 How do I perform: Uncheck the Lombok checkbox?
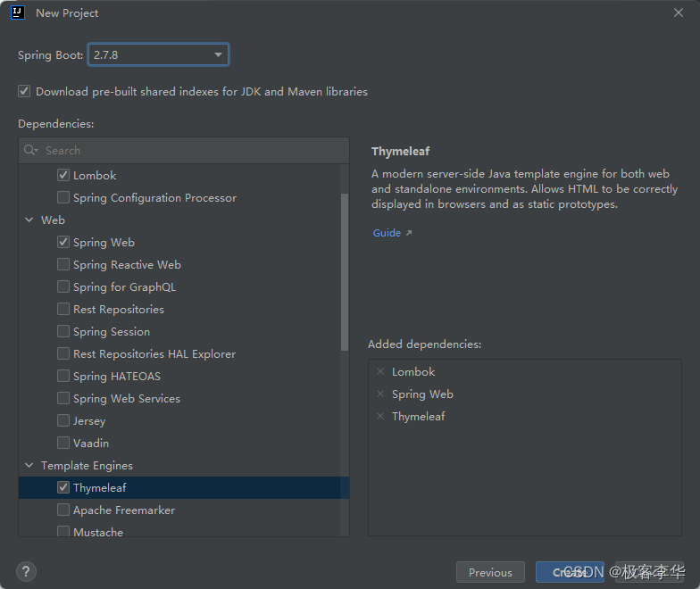tap(63, 175)
